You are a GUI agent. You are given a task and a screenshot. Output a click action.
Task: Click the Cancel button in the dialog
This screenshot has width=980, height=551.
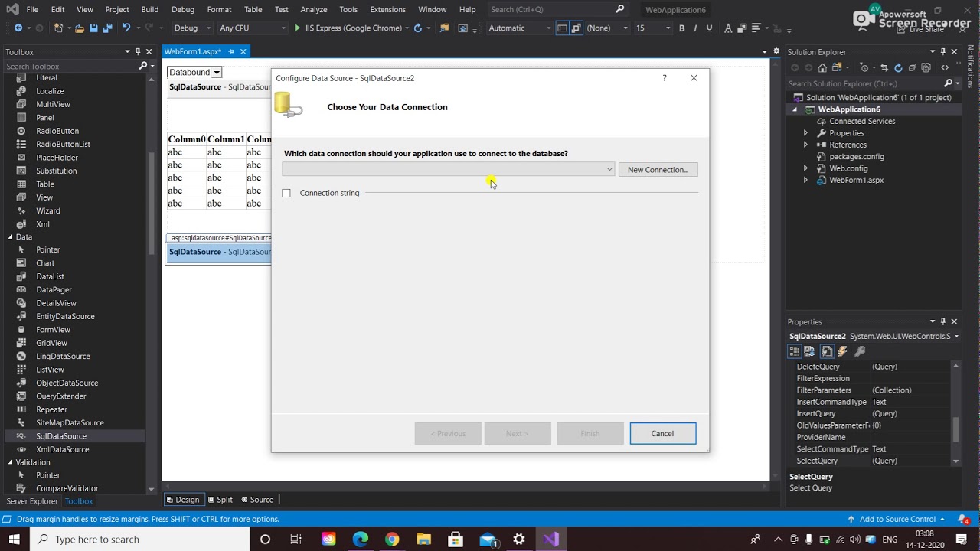pyautogui.click(x=663, y=434)
